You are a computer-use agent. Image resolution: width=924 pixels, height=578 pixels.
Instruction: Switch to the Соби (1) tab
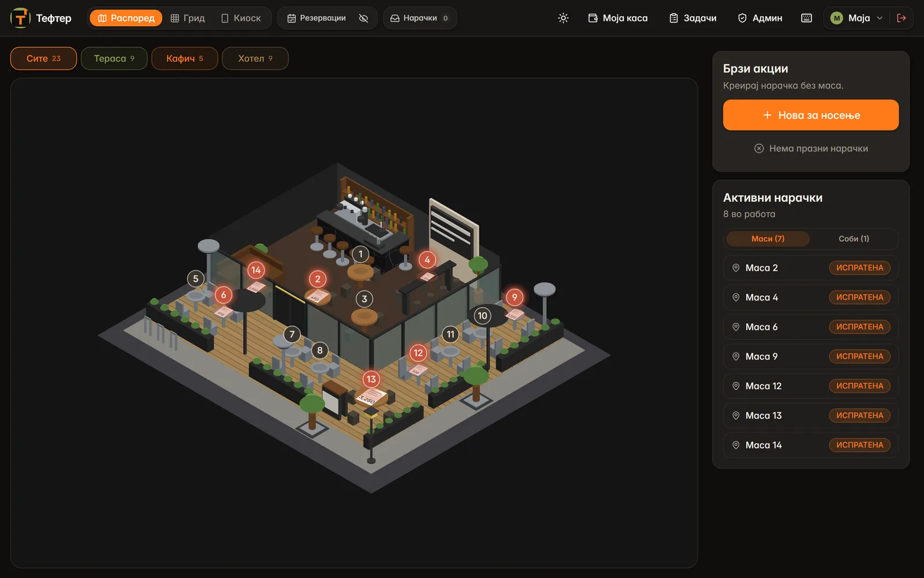(854, 239)
